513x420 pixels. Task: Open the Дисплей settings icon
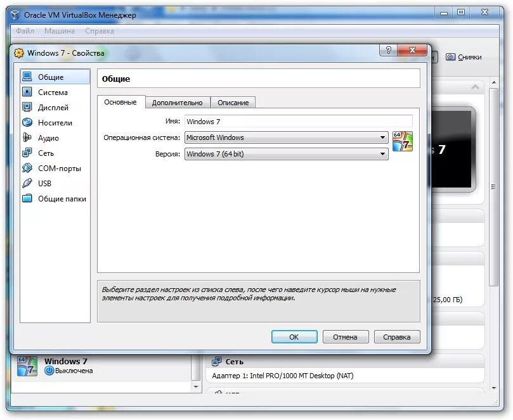27,107
